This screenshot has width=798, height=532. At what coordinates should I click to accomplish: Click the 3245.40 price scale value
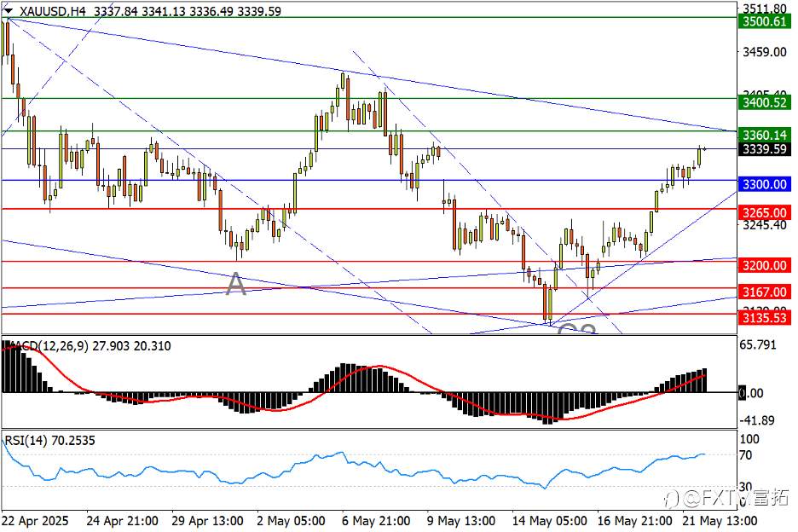point(765,224)
